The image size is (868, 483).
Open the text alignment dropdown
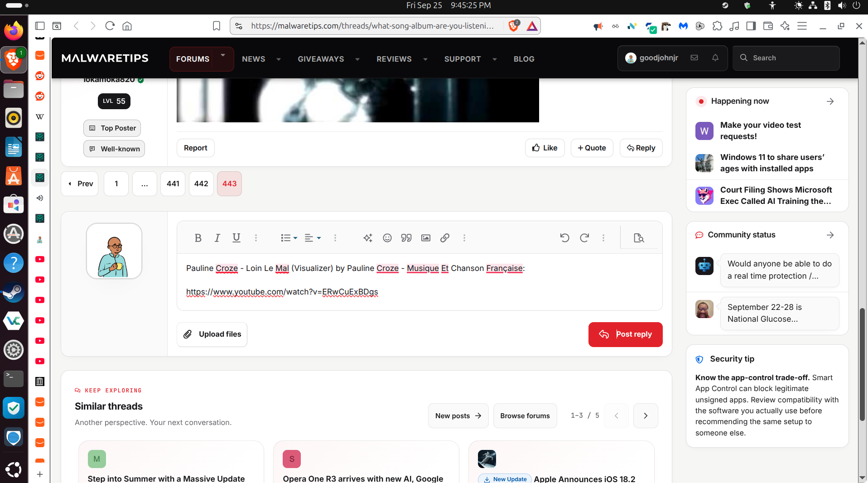[x=313, y=238]
